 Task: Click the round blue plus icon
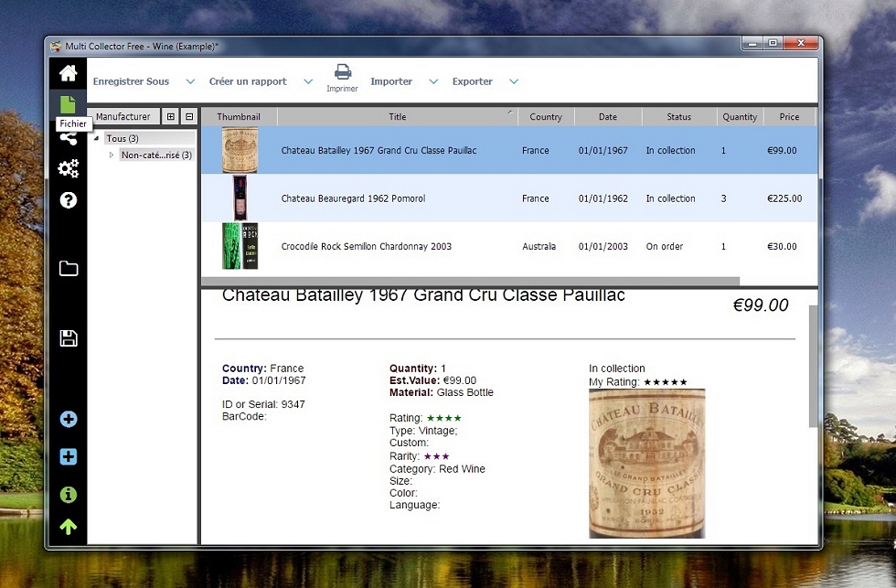[69, 419]
